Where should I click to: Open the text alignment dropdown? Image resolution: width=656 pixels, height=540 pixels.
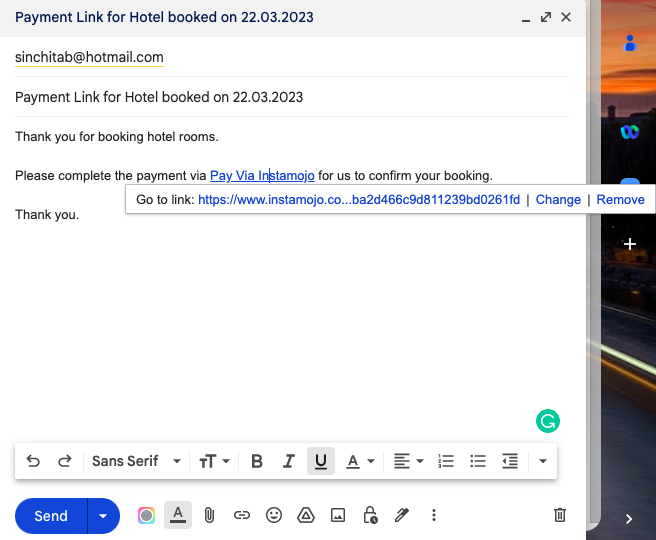pyautogui.click(x=408, y=461)
